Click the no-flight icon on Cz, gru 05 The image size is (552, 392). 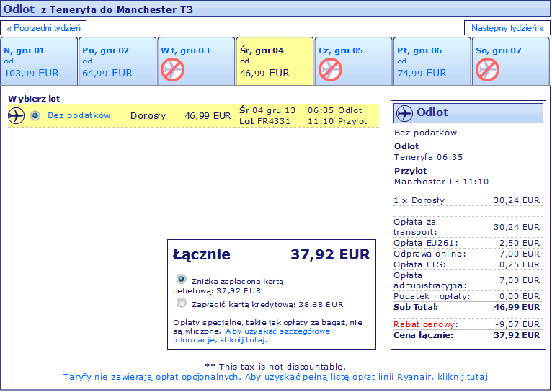(330, 70)
